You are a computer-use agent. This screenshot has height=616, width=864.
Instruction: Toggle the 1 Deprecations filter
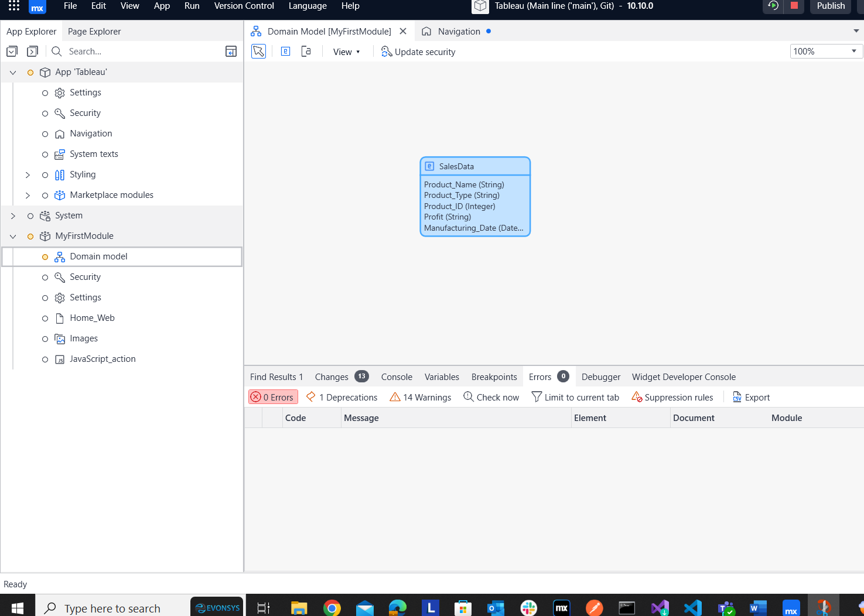[x=341, y=397]
